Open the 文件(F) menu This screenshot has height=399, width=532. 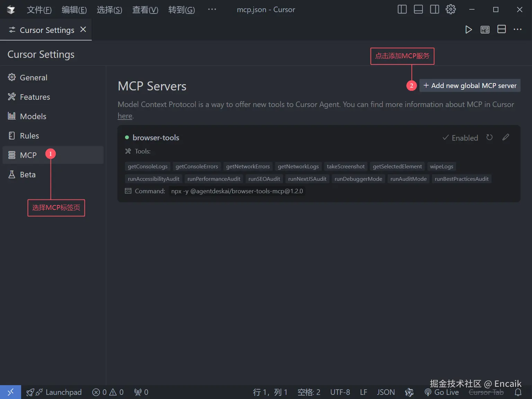(39, 10)
